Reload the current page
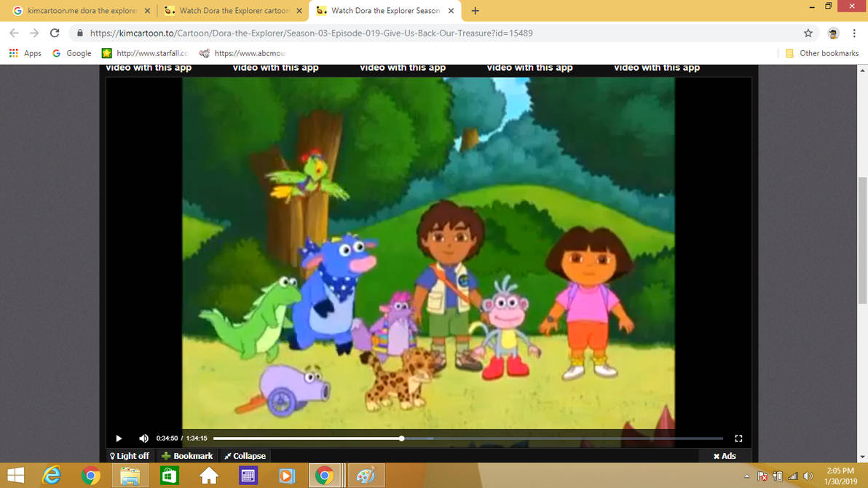 click(x=54, y=34)
